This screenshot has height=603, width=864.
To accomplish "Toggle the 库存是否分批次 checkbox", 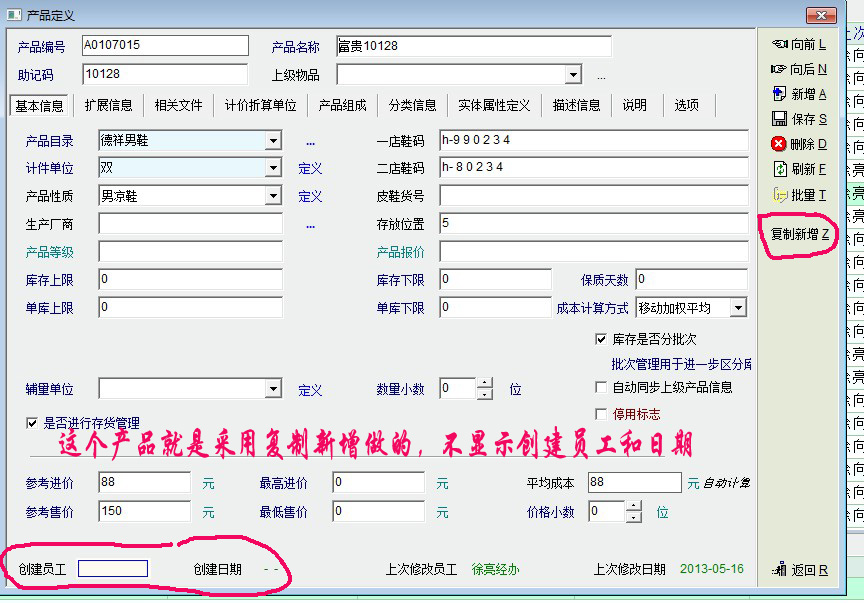I will point(601,339).
